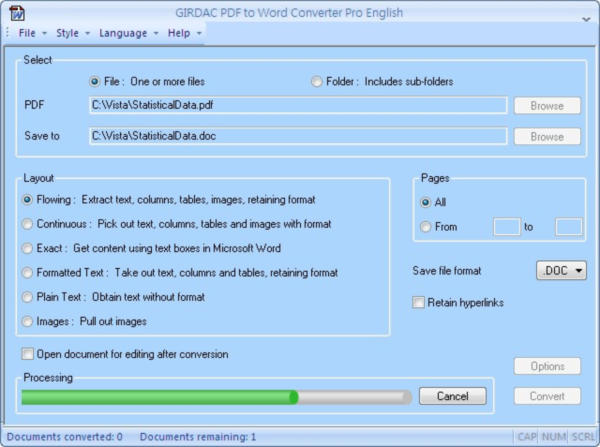Viewport: 600px width, 447px height.
Task: Enable the Retain hyperlinks checkbox
Action: (419, 302)
